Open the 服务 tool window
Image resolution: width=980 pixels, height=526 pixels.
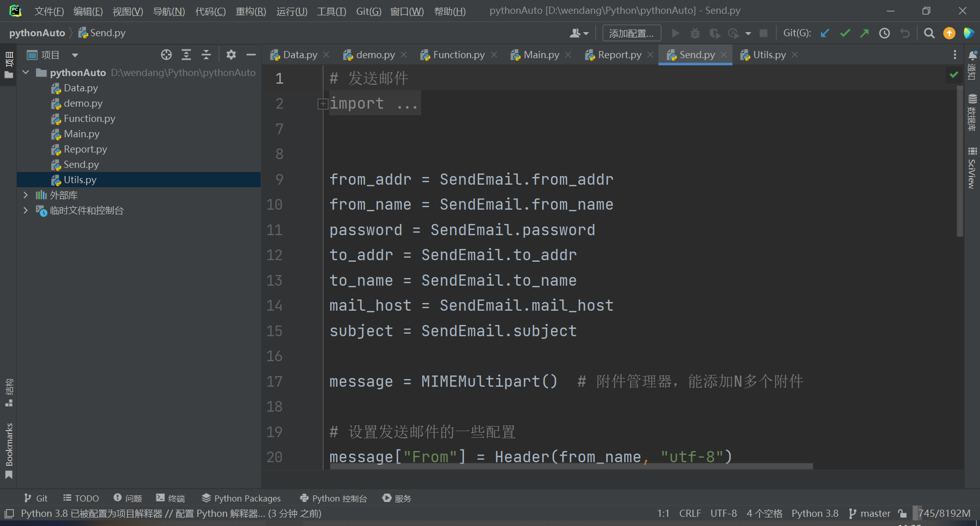[397, 498]
